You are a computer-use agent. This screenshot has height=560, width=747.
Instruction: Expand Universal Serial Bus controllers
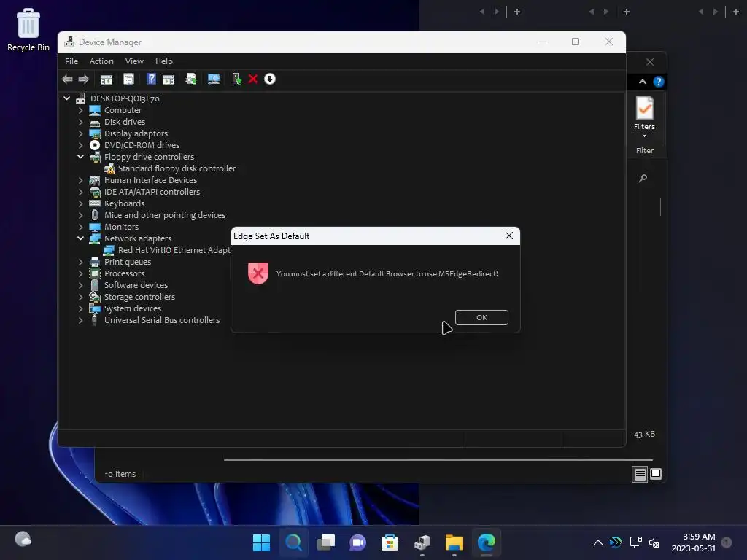[80, 321]
